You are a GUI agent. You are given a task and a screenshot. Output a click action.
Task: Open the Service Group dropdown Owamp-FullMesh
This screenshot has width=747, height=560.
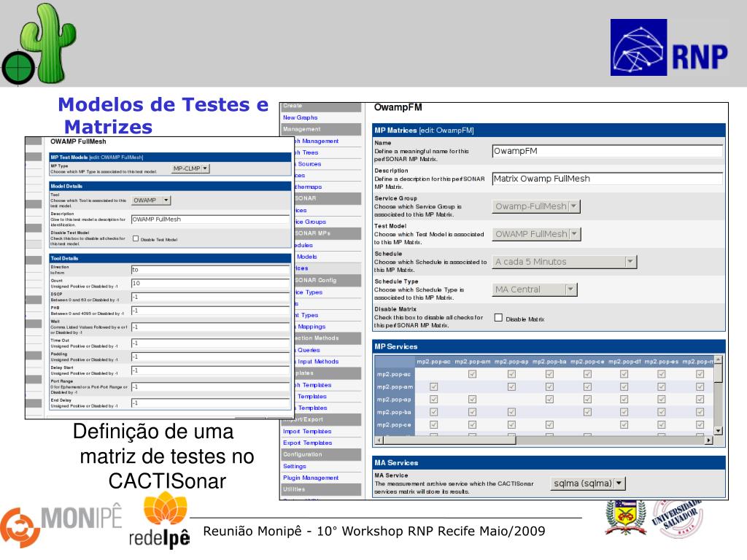tap(536, 206)
